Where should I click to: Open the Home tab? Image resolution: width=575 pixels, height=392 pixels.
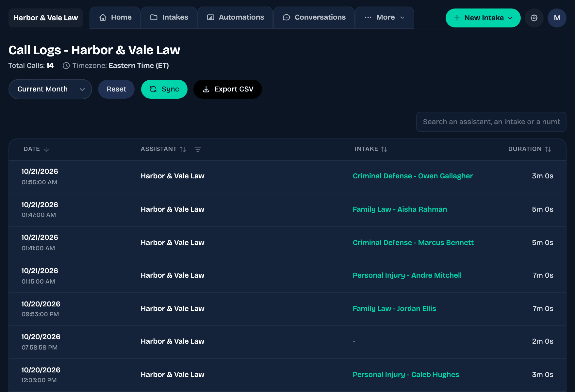115,17
